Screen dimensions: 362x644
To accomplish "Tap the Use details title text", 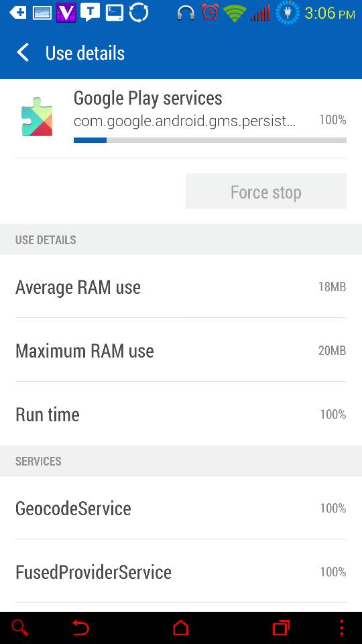I will coord(85,54).
